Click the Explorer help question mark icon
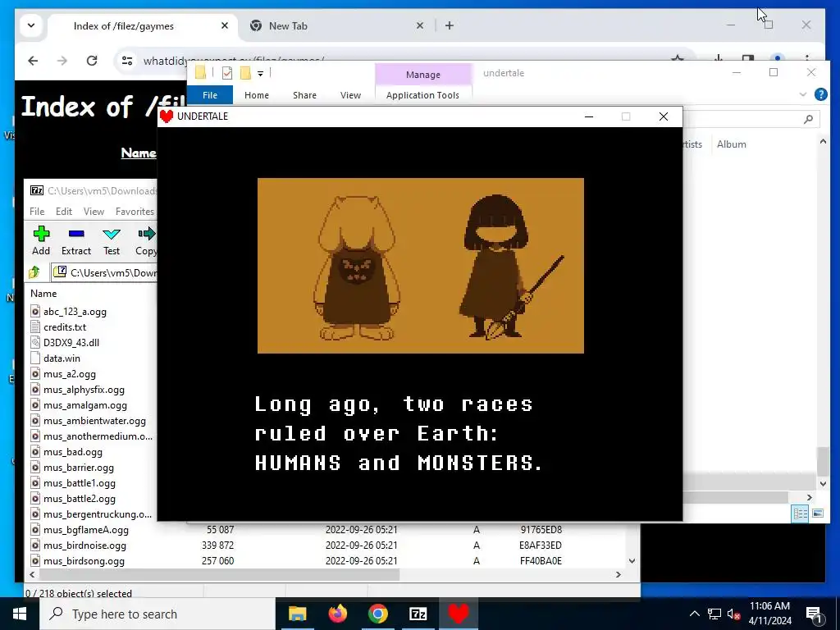The image size is (840, 630). pos(820,94)
